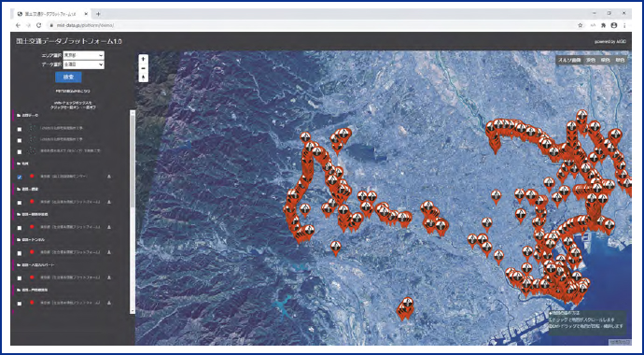Check the 道路ー橋梁 Tokyo layer checkbox
Screen dimensions: 644x355
tap(20, 203)
